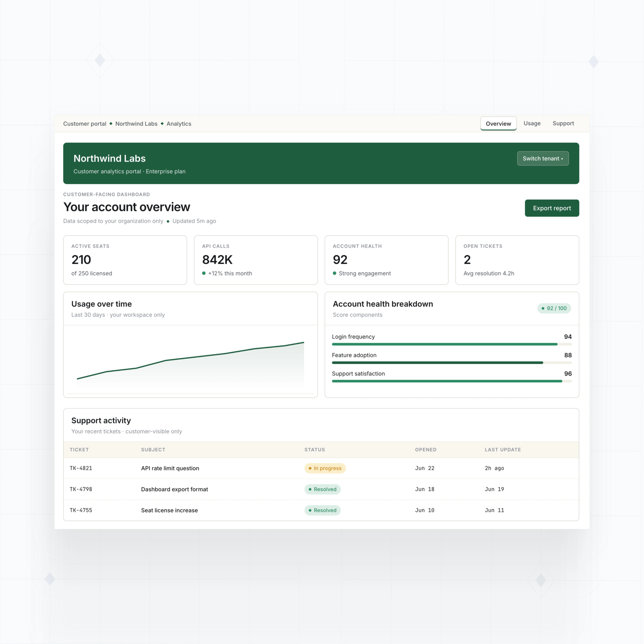Open ticket TK-4798
Image resolution: width=644 pixels, height=644 pixels.
(81, 489)
